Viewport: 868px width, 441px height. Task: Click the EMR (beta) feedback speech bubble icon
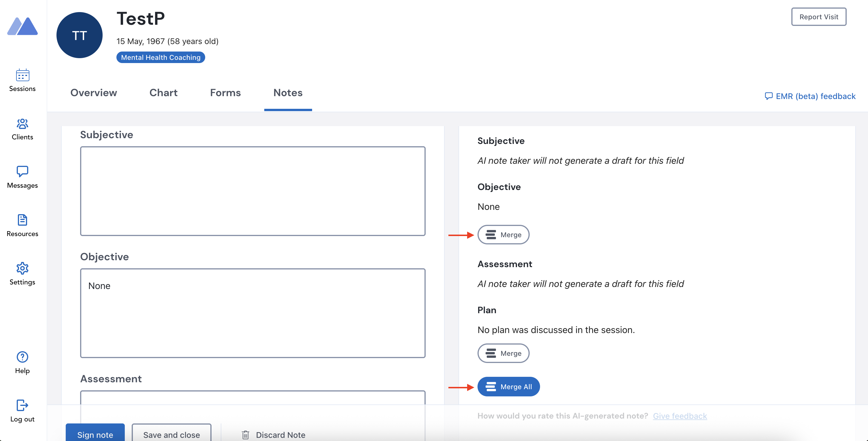[x=769, y=96]
